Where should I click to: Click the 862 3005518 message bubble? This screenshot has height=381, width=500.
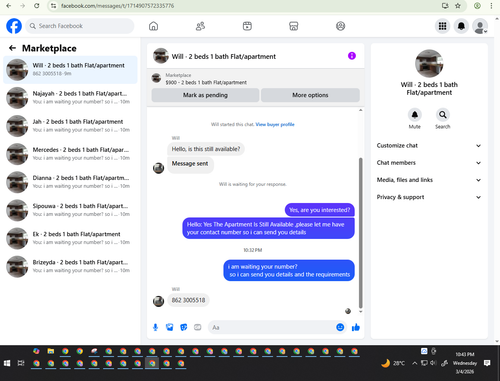pos(188,300)
